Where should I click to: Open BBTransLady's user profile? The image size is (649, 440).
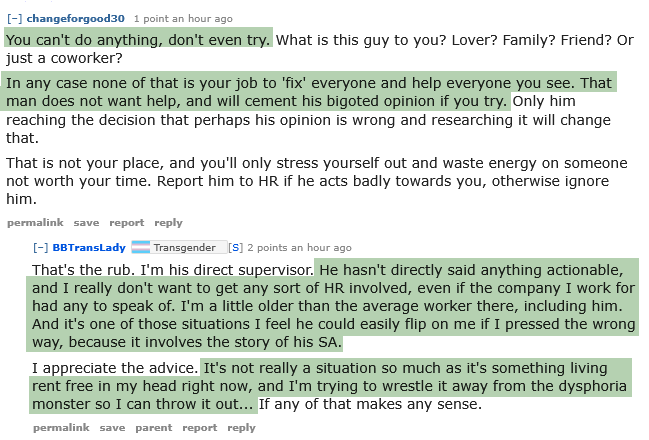90,247
